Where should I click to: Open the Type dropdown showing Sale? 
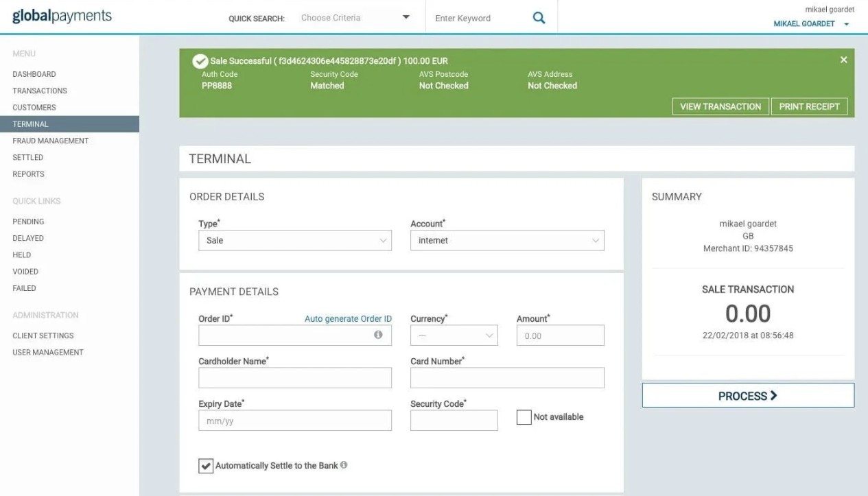[295, 241]
